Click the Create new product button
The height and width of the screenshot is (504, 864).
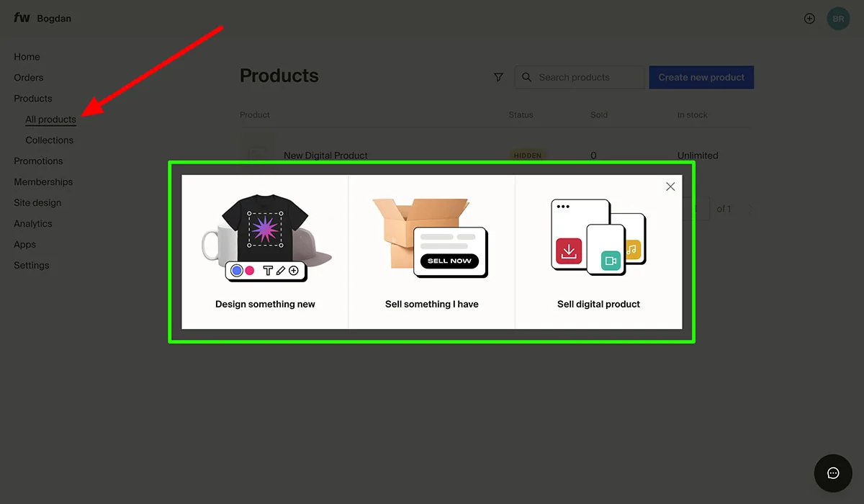(x=701, y=77)
